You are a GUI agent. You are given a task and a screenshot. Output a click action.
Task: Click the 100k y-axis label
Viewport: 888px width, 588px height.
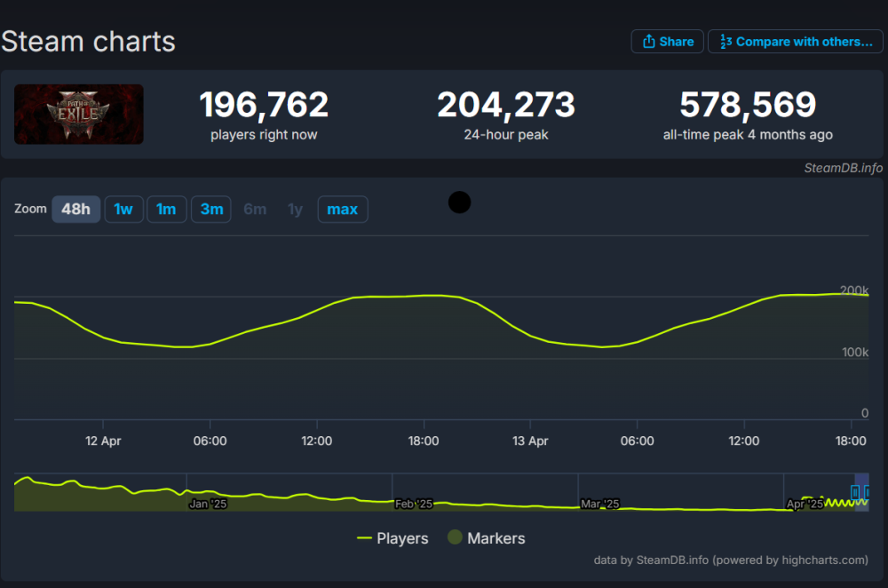point(855,353)
